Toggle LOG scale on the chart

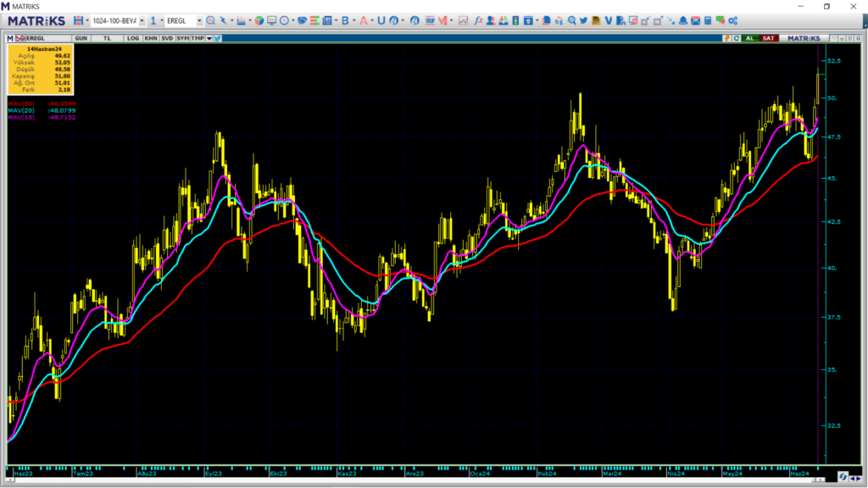tap(133, 38)
